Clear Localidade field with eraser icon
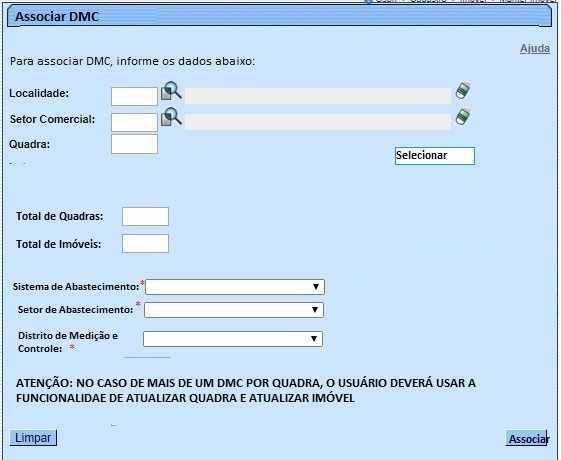561x460 pixels. (x=463, y=90)
